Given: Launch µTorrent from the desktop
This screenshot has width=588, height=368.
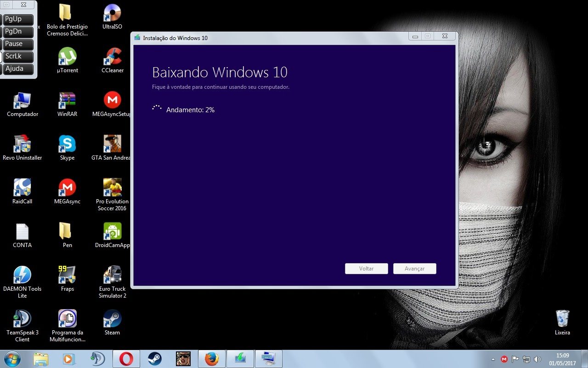Looking at the screenshot, I should [67, 60].
